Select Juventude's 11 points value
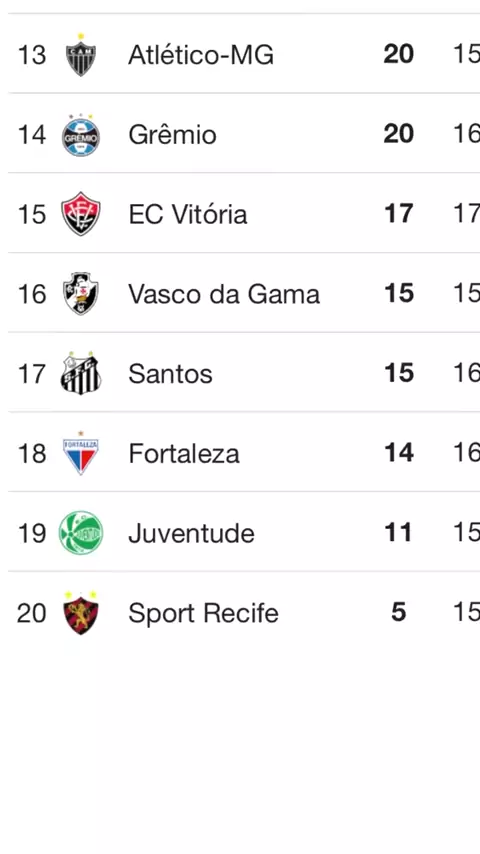 [x=398, y=533]
